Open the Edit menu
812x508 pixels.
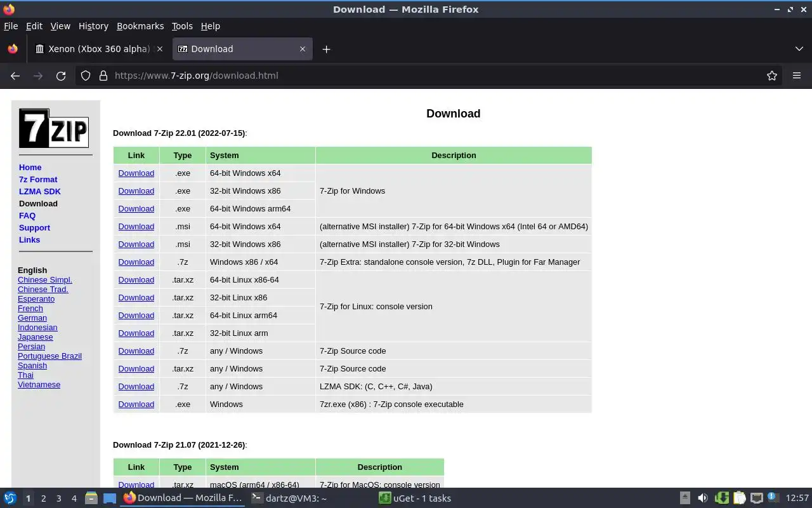34,26
